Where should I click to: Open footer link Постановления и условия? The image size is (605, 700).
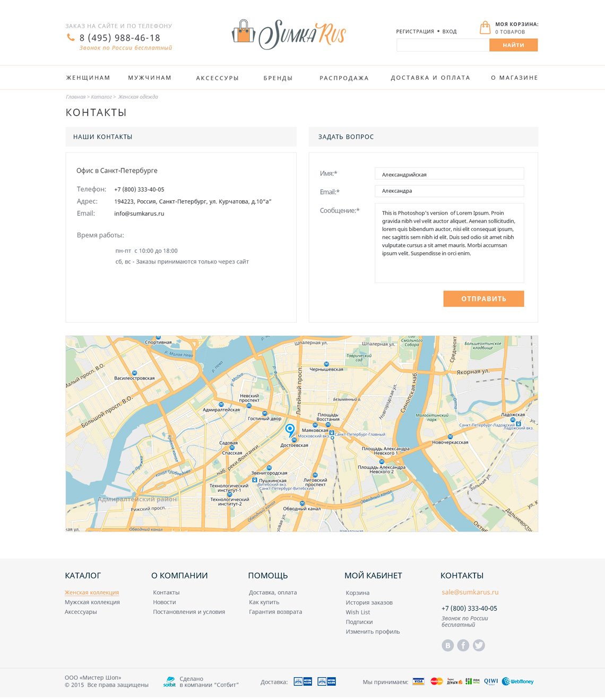(x=189, y=612)
